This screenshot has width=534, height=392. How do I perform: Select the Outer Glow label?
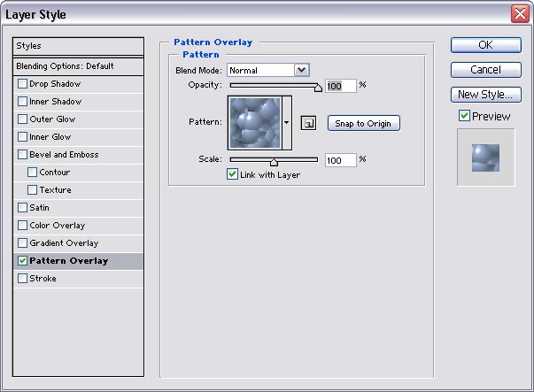[x=52, y=119]
